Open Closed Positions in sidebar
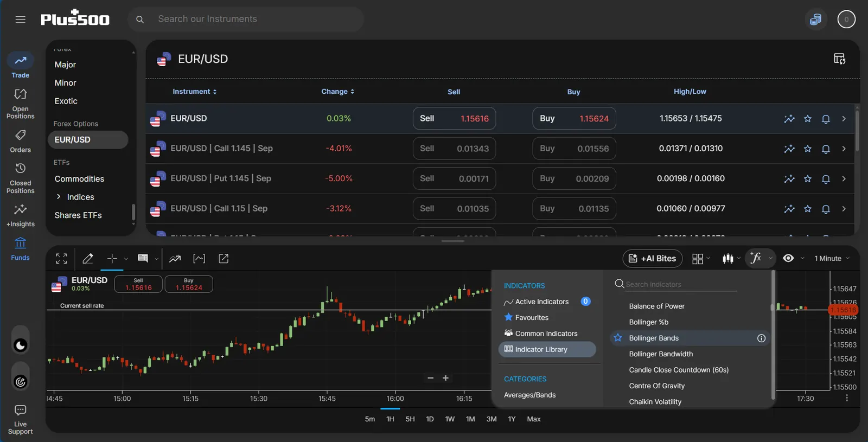This screenshot has width=868, height=442. click(x=20, y=178)
